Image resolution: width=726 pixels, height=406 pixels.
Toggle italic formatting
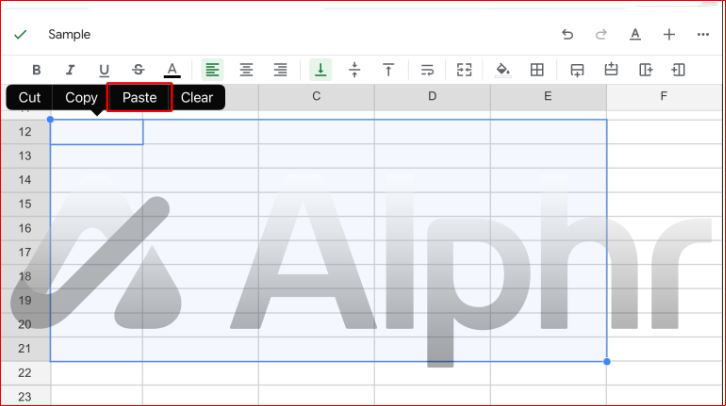click(x=70, y=70)
